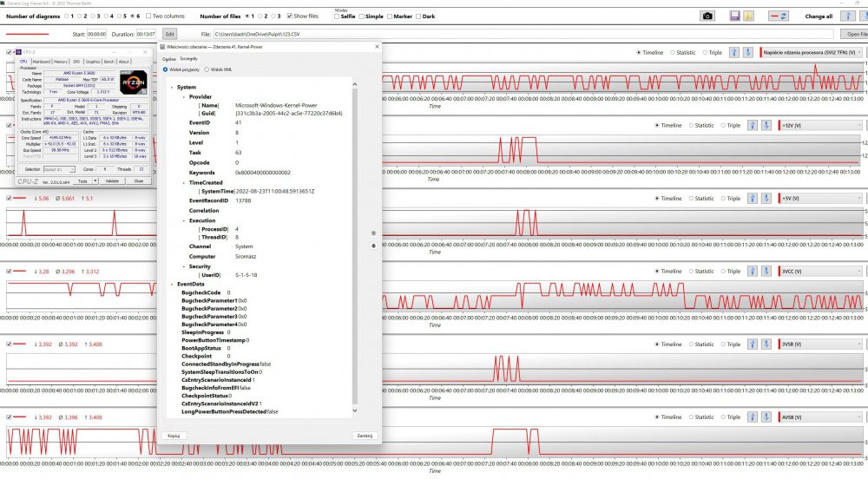868x479 pixels.
Task: Click the Kopiuj button
Action: coord(174,436)
